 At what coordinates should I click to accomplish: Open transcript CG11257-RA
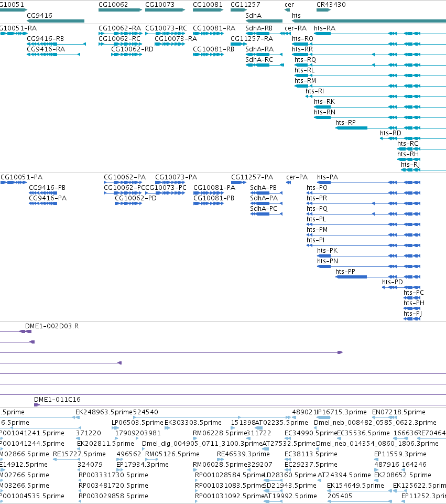click(252, 39)
